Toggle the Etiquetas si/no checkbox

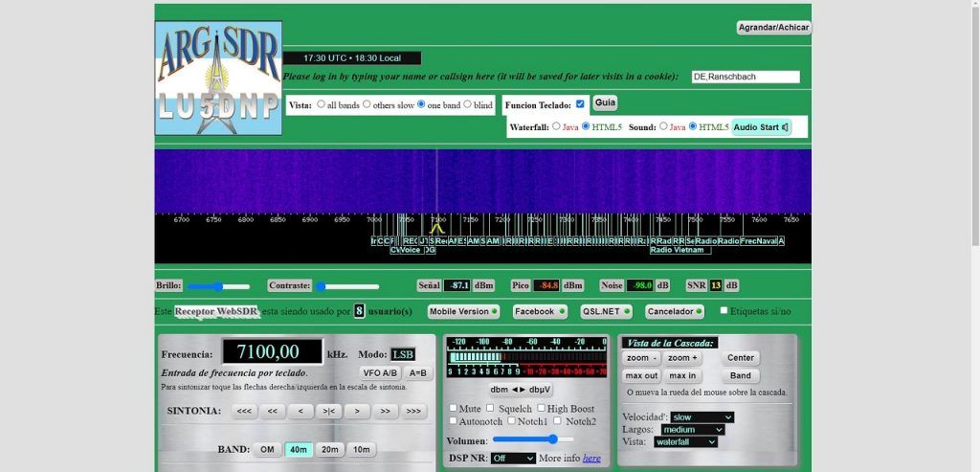724,310
